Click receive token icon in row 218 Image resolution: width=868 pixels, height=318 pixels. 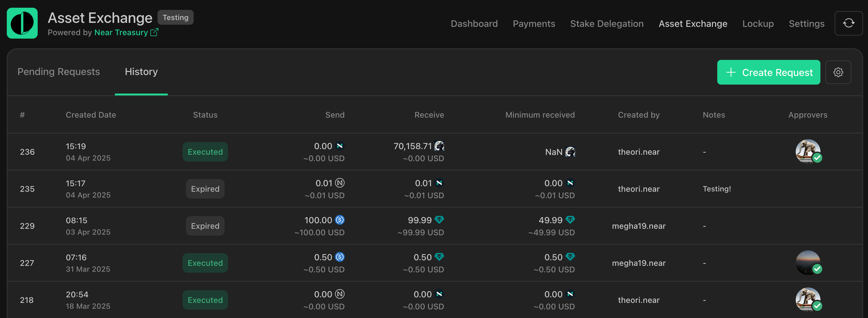pos(439,294)
